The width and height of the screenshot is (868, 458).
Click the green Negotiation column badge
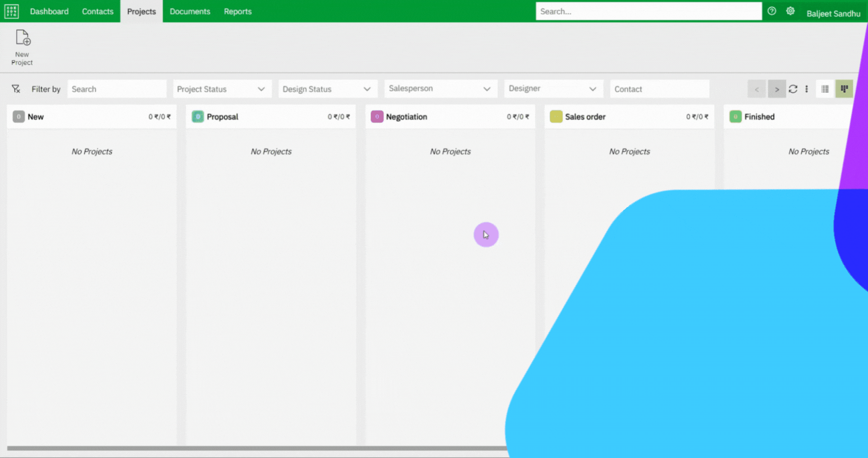coord(377,116)
